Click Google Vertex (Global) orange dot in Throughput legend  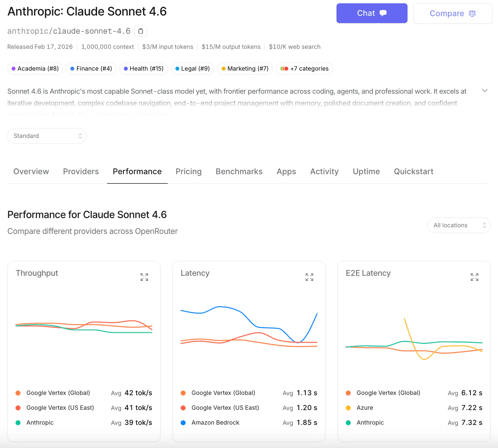pos(18,393)
